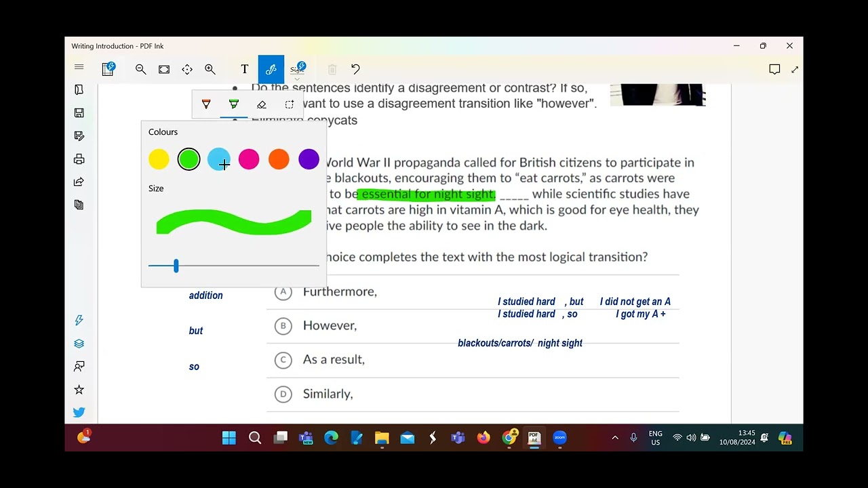Pick the green colour swatch
Viewport: 868px width, 488px height.
point(189,159)
